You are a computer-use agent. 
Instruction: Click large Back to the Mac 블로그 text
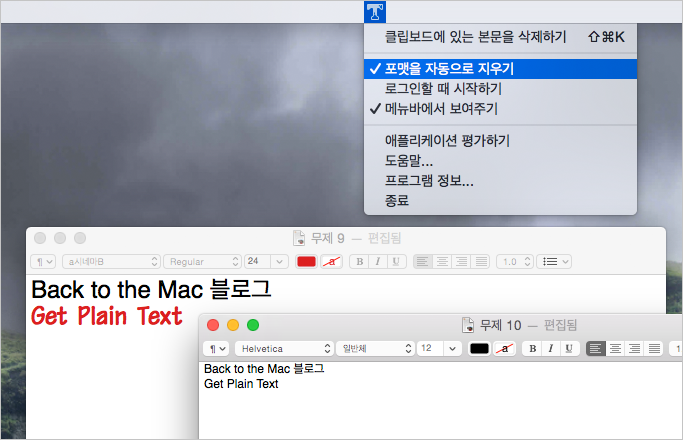point(151,290)
